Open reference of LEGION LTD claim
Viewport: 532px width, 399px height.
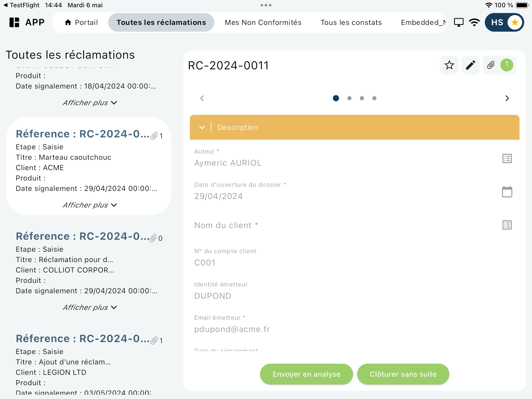click(83, 338)
